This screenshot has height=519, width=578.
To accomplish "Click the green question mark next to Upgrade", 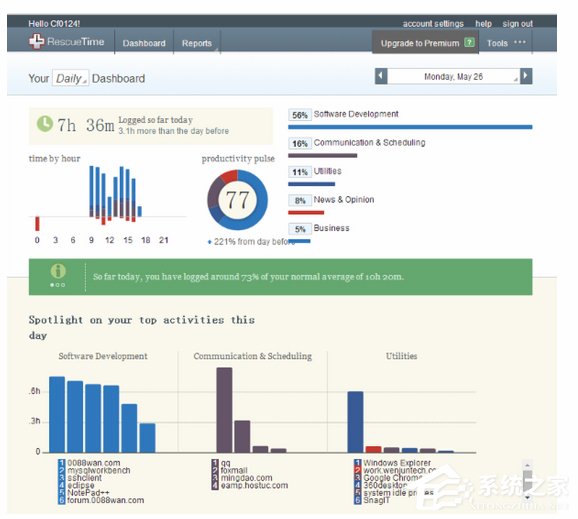I will (469, 42).
